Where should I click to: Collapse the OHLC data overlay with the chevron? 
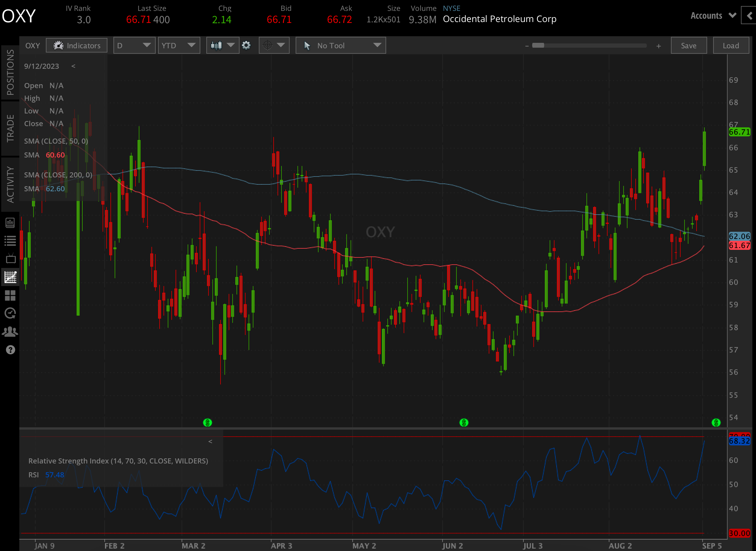point(73,66)
